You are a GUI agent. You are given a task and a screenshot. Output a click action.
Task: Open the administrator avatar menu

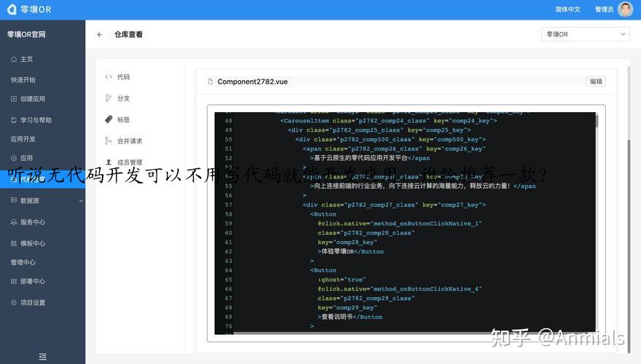coord(625,9)
